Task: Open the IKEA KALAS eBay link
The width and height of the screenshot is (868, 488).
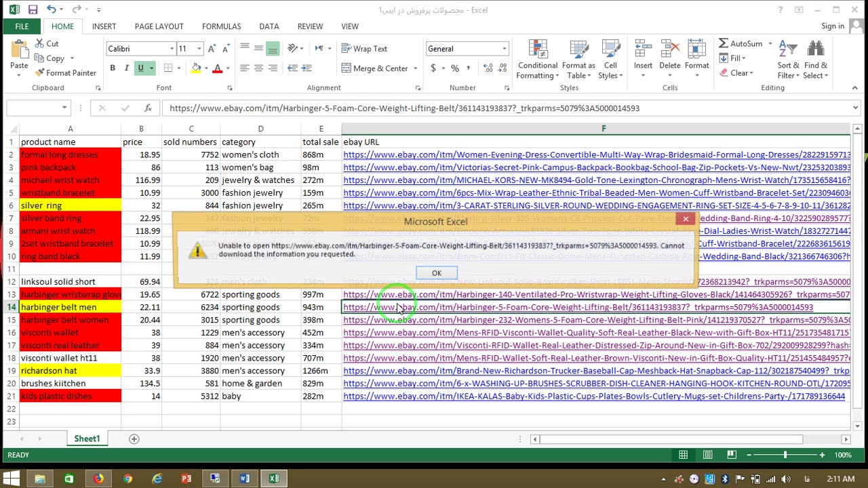Action: tap(593, 396)
